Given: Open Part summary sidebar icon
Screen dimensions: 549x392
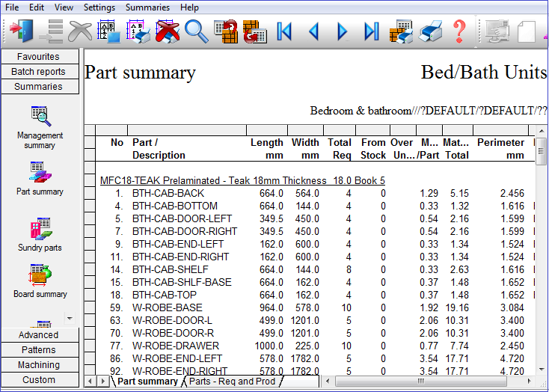Looking at the screenshot, I should [x=40, y=178].
